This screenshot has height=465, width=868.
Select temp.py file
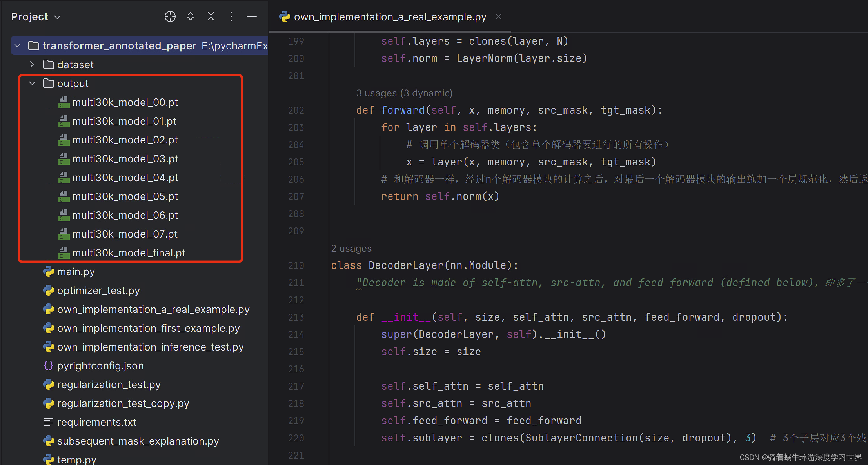(x=77, y=459)
